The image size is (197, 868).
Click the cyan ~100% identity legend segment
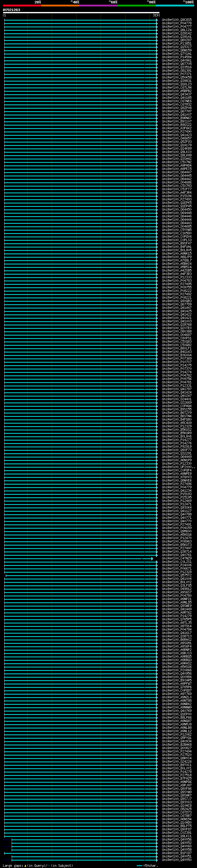(175, 6)
